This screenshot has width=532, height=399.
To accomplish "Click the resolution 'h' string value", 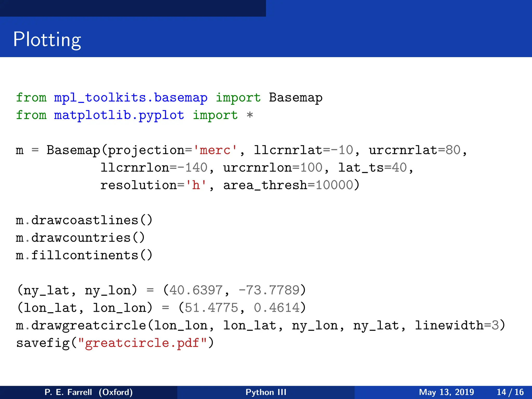I will 196,185.
